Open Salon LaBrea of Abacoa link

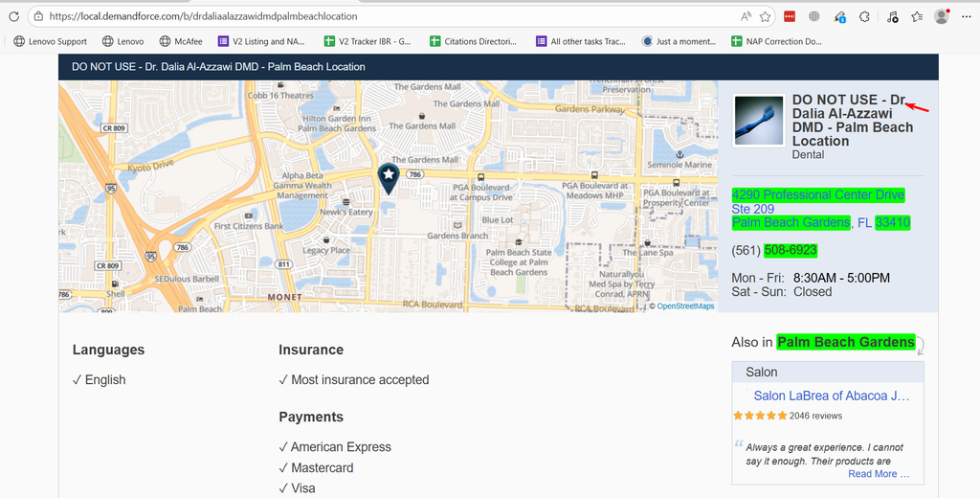tap(832, 396)
